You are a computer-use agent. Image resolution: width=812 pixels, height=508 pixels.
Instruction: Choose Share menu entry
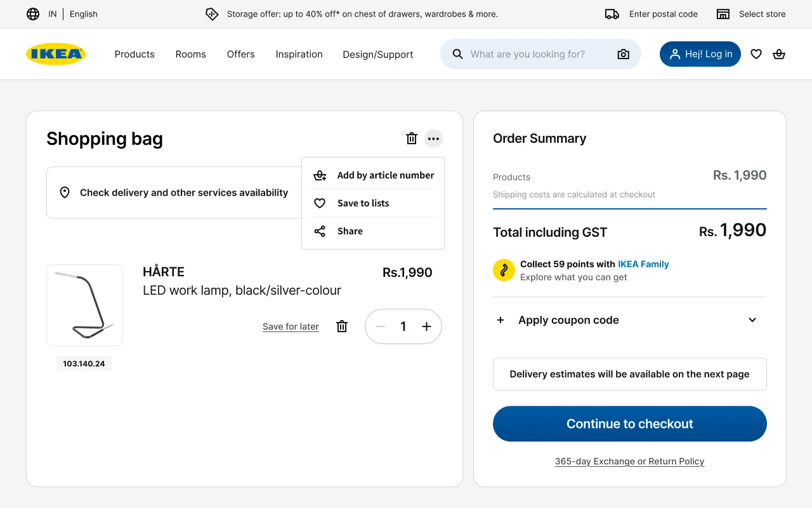click(x=373, y=231)
